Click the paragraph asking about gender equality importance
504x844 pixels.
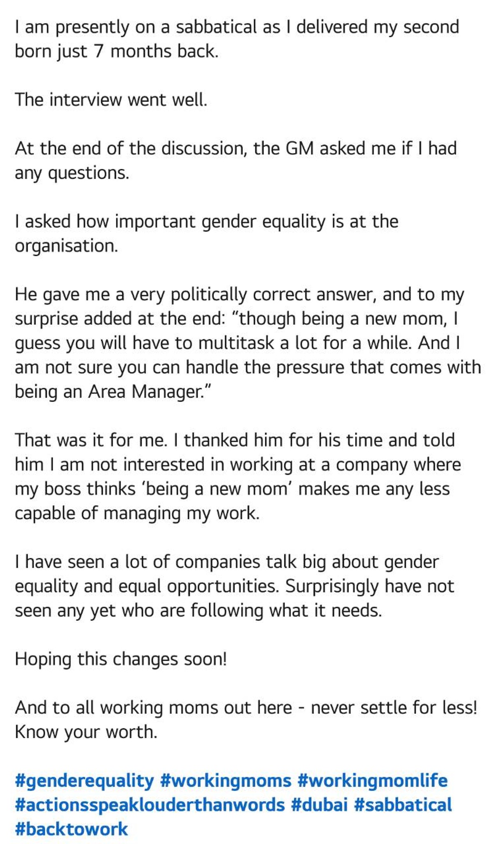[x=206, y=234]
